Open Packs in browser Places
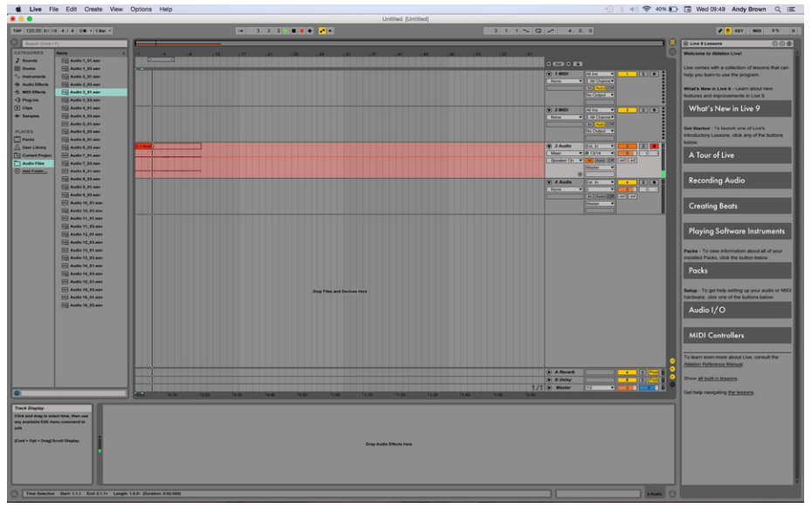The width and height of the screenshot is (812, 508). point(28,139)
